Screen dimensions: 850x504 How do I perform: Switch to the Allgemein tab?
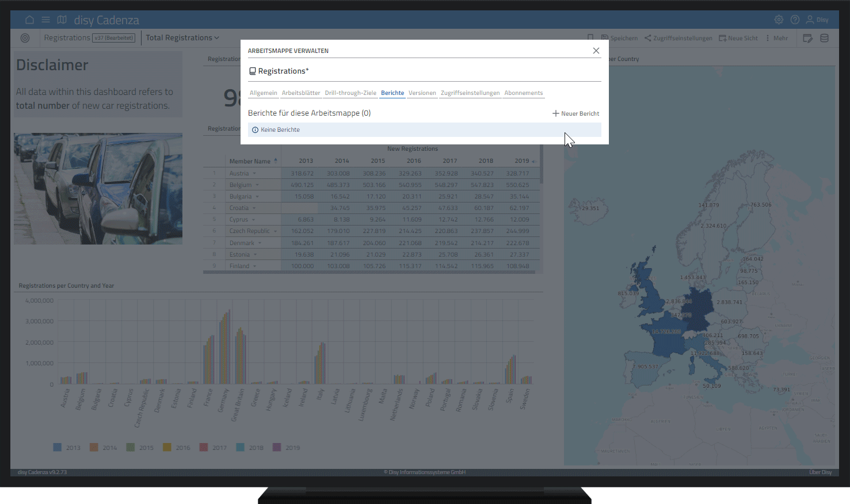click(263, 93)
